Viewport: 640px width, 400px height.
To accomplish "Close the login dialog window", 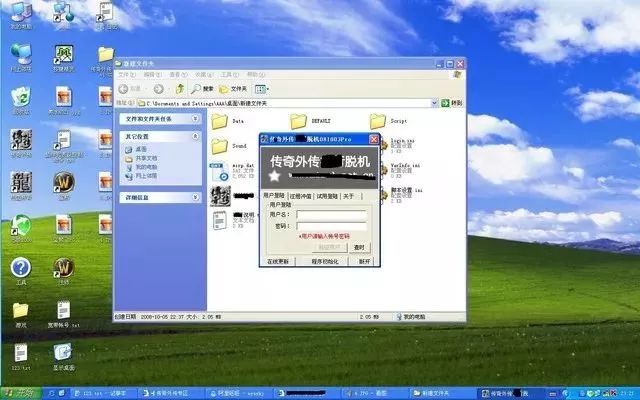I will (373, 139).
